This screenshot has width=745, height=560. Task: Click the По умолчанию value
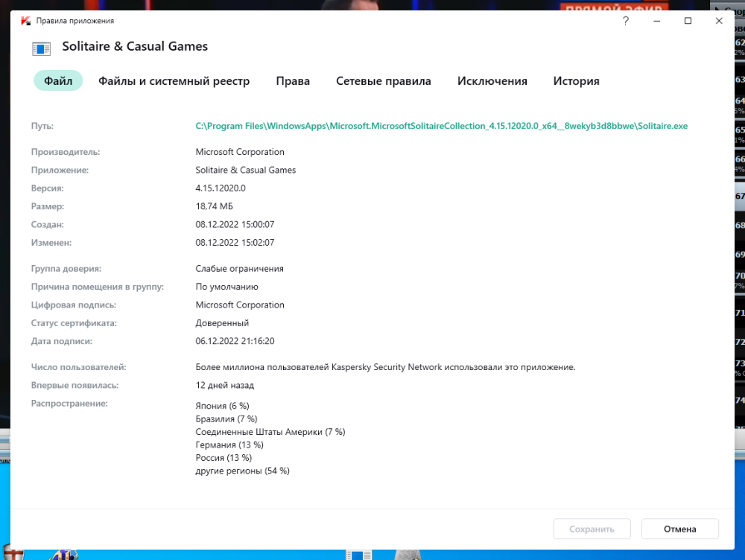(226, 287)
